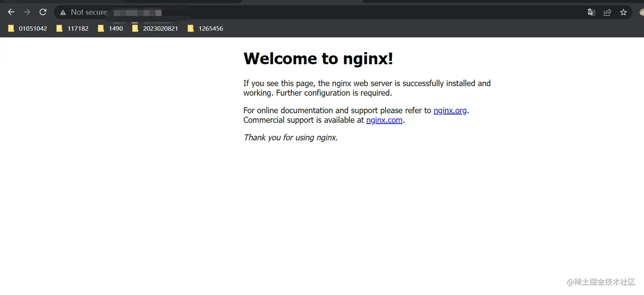This screenshot has width=644, height=295.
Task: Click the 'Further configuration is required' sentence
Action: (334, 93)
